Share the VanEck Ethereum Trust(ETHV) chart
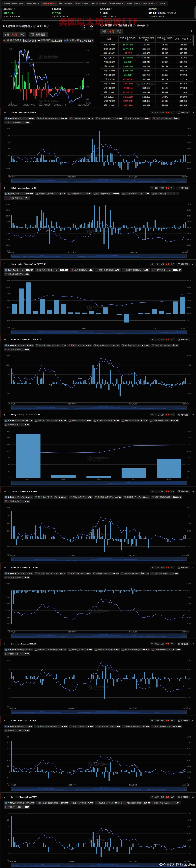Screen dimensions: 196x868 [x=193, y=491]
